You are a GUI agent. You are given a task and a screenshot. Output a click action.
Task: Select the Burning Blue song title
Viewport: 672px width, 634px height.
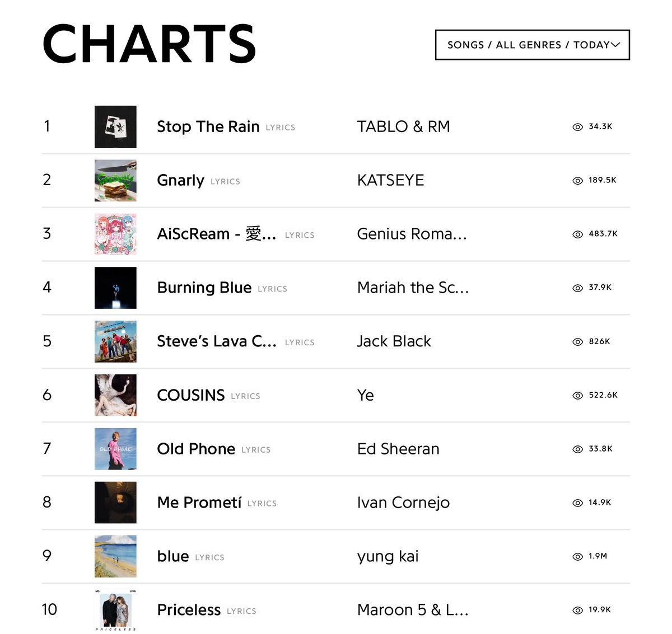pyautogui.click(x=204, y=288)
